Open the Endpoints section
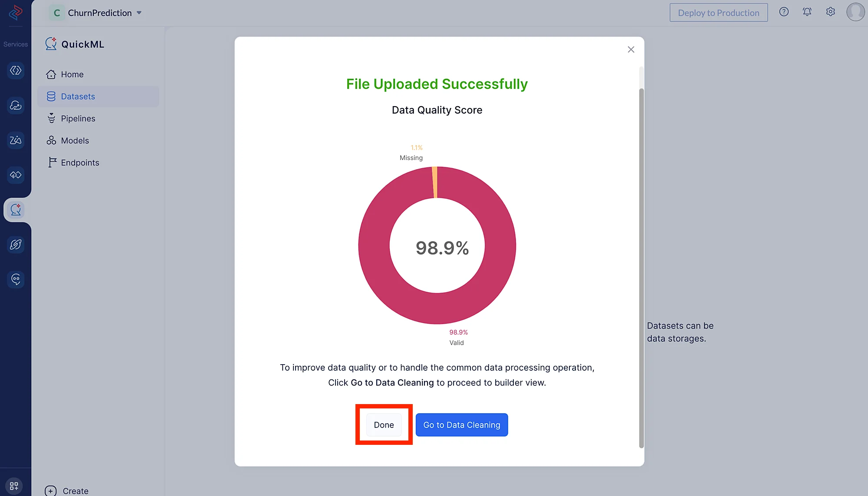The image size is (868, 496). (80, 163)
